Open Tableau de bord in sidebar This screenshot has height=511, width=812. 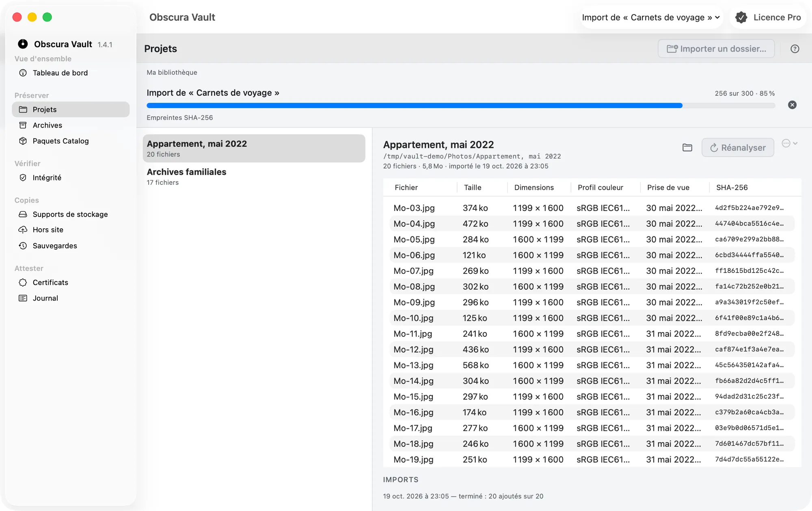click(71, 73)
